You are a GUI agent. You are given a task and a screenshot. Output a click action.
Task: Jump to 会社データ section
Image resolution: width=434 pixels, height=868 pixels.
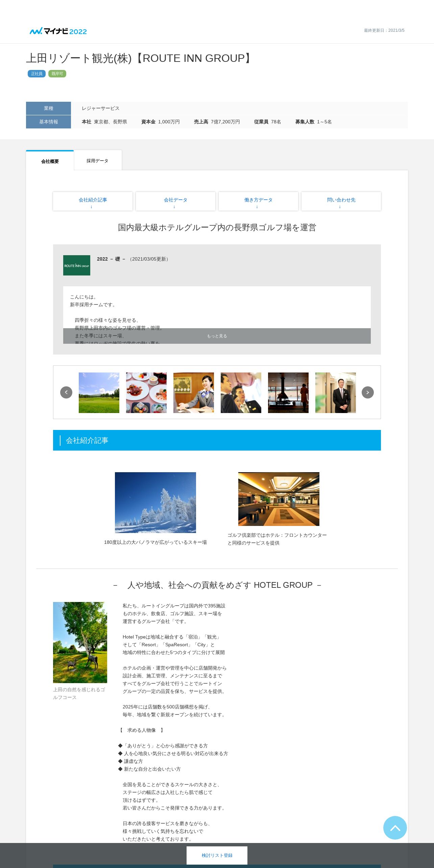(175, 201)
